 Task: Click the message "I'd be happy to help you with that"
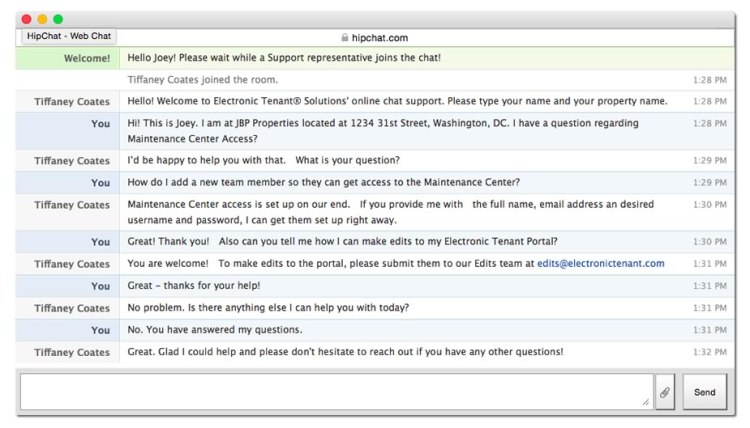point(264,160)
